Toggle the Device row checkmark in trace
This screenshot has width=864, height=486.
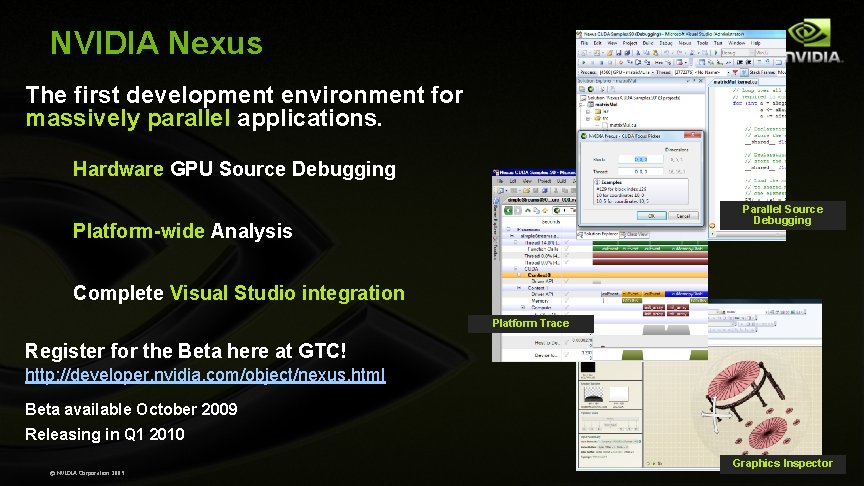[x=566, y=355]
